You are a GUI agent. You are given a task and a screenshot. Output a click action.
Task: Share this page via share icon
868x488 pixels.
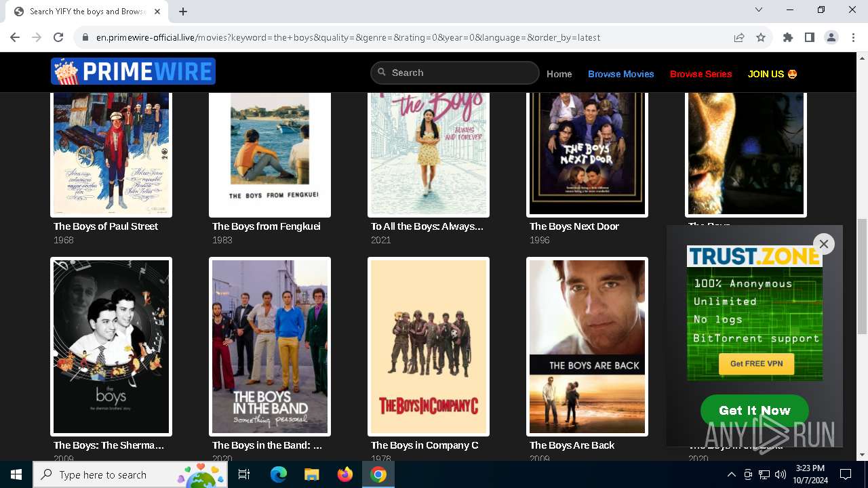coord(739,37)
